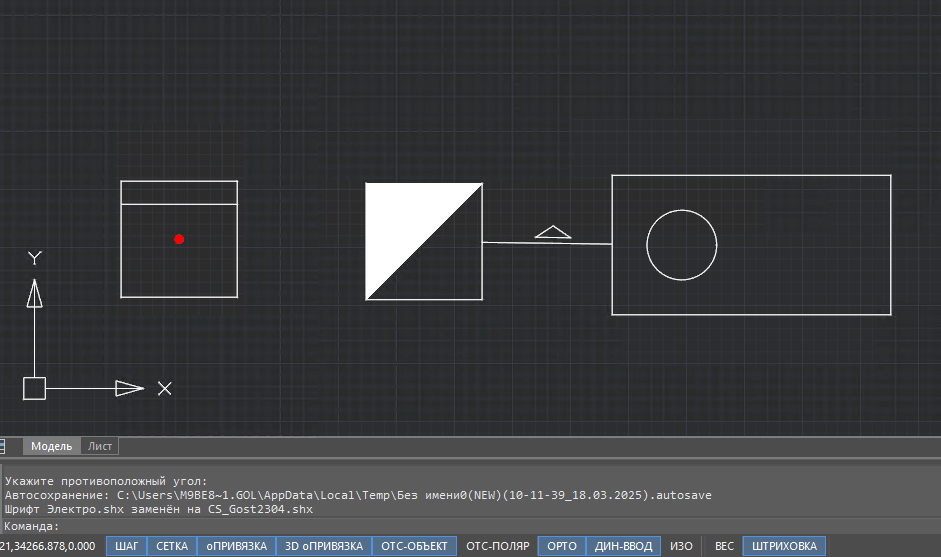This screenshot has height=557, width=941.
Task: Toggle the СЕТКА grid display
Action: pyautogui.click(x=172, y=546)
